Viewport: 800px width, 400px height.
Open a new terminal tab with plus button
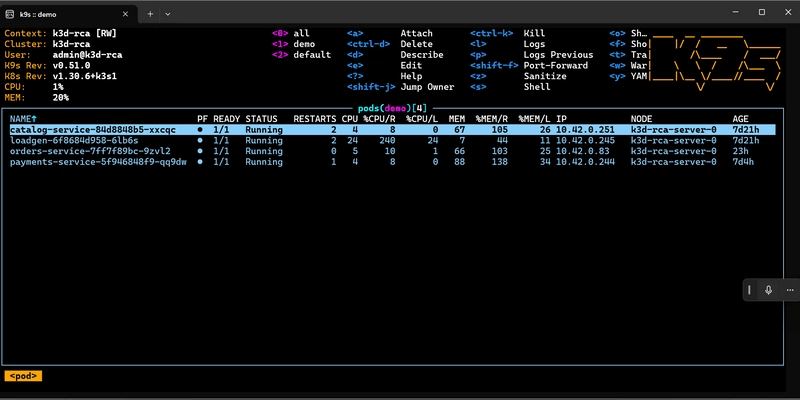(x=150, y=14)
